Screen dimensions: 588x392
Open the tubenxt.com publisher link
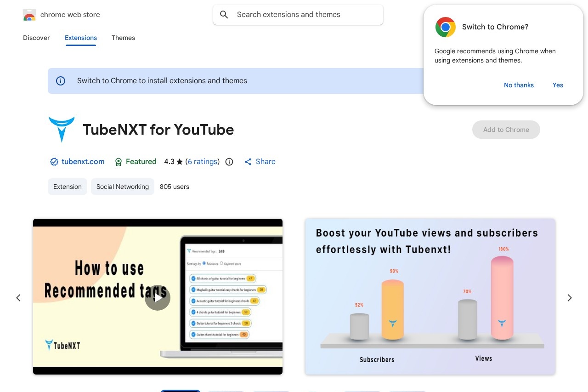point(83,162)
